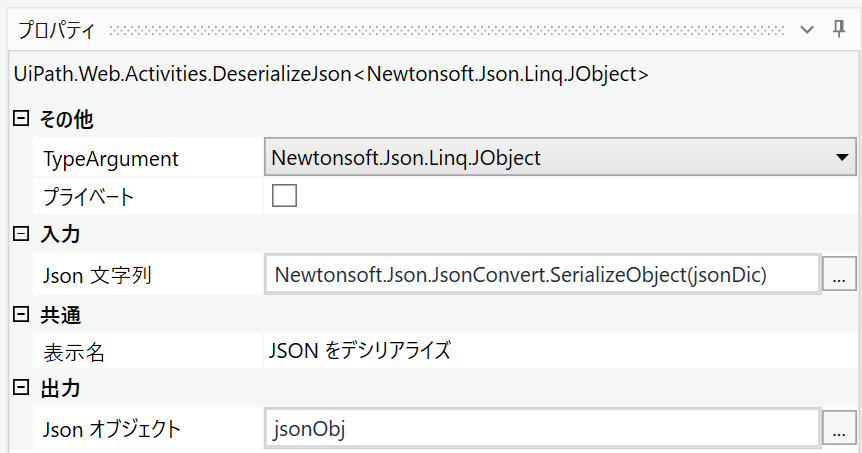Open the Properties panel window options chevron
Viewport: 862px width, 453px height.
click(808, 30)
